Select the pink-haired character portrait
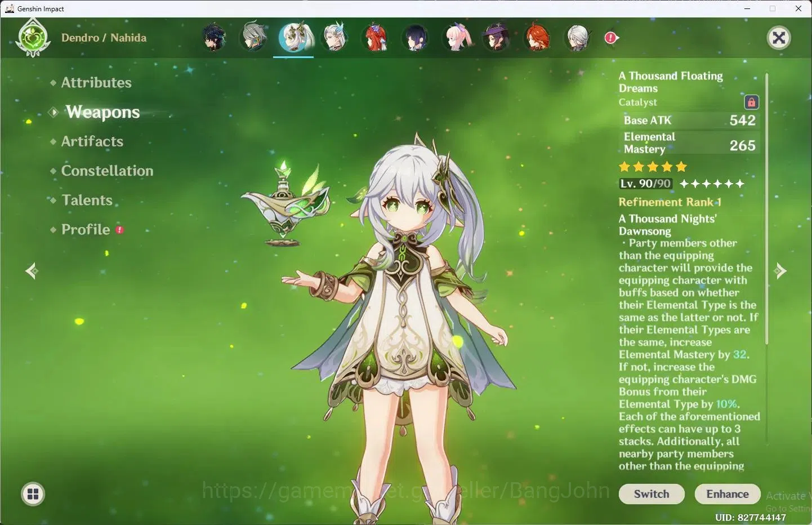Viewport: 812px width, 525px height. coord(457,38)
